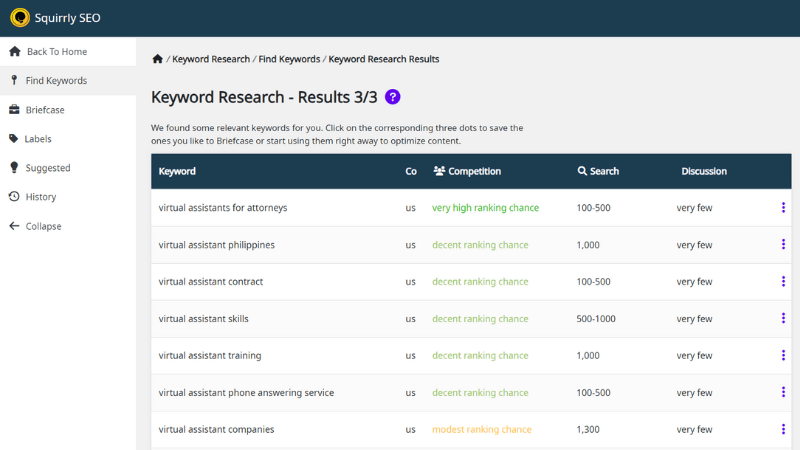Screen dimensions: 800x450
Task: Open three-dots menu for virtual assistant companies
Action: [783, 429]
